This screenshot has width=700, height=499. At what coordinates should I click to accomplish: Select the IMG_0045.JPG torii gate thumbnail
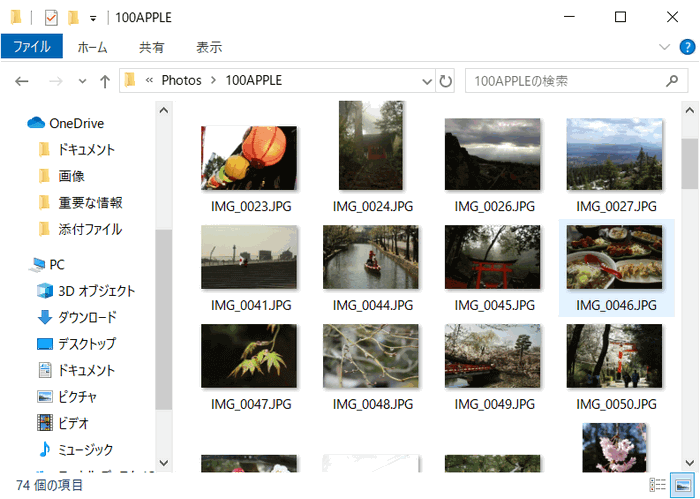(492, 257)
